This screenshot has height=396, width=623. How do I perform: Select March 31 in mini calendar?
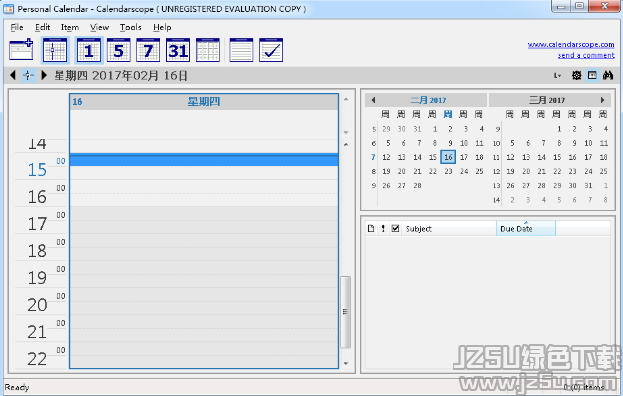[x=588, y=185]
